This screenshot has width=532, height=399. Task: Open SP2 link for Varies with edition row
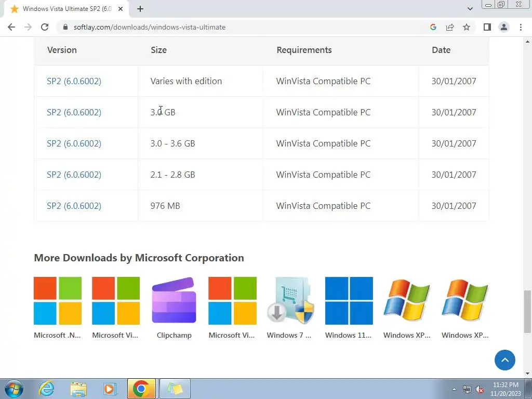tap(74, 81)
